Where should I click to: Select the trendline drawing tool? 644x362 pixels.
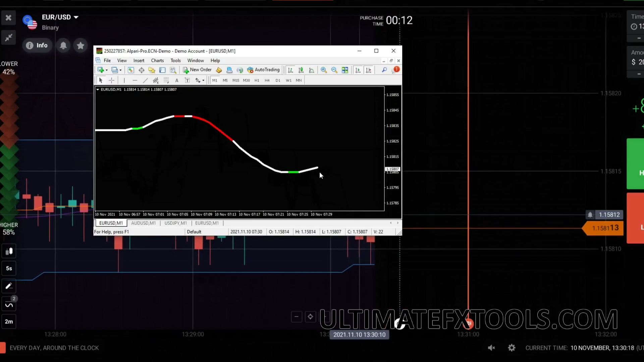pyautogui.click(x=145, y=80)
